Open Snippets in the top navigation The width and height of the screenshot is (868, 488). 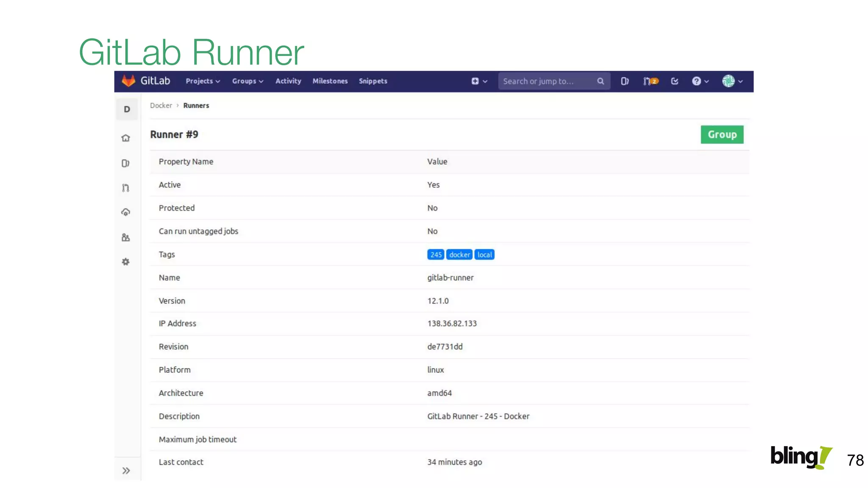(373, 81)
